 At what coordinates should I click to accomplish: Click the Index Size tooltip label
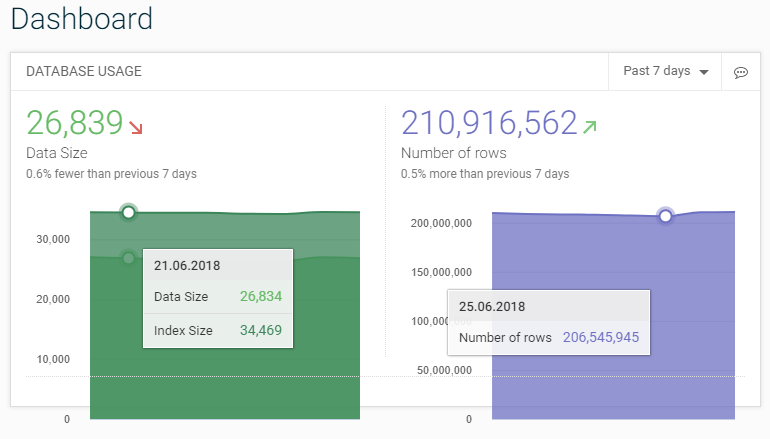click(x=183, y=330)
